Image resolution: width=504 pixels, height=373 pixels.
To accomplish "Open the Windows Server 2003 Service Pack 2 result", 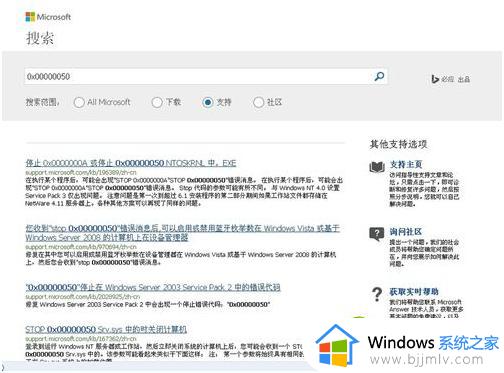I will point(153,287).
